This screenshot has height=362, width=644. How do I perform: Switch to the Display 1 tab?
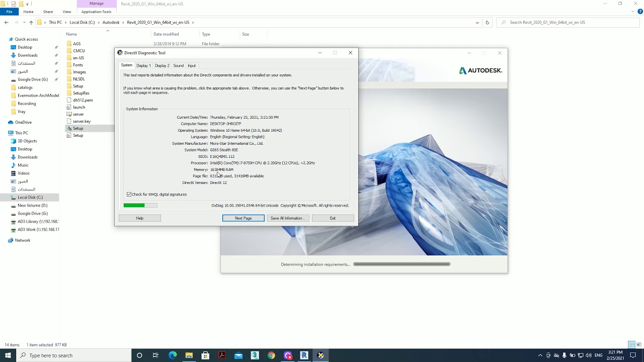[143, 65]
